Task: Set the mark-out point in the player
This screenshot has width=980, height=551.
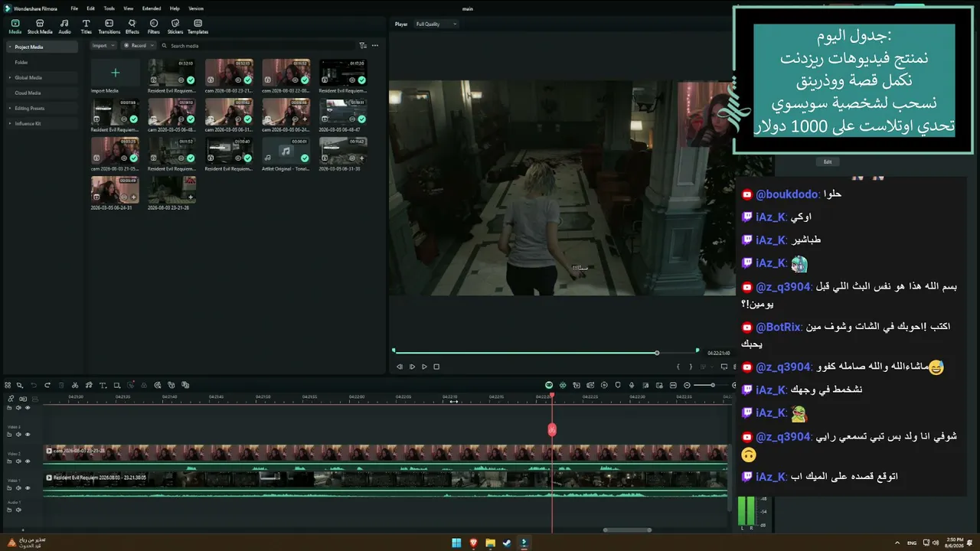Action: point(691,367)
